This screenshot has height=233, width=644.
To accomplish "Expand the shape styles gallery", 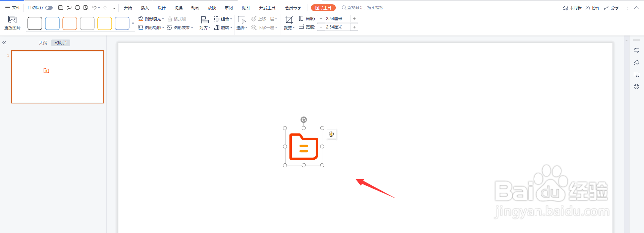I will (133, 23).
